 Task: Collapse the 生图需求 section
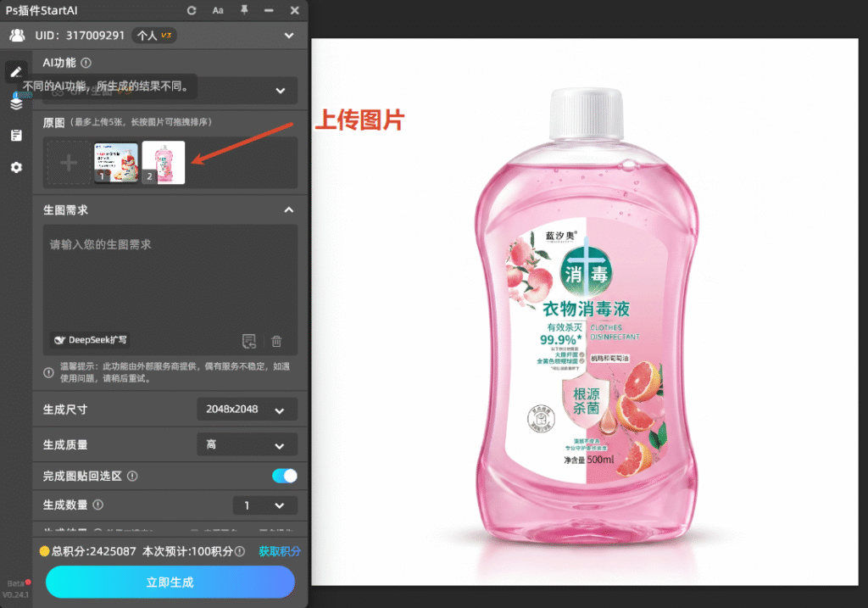(289, 209)
